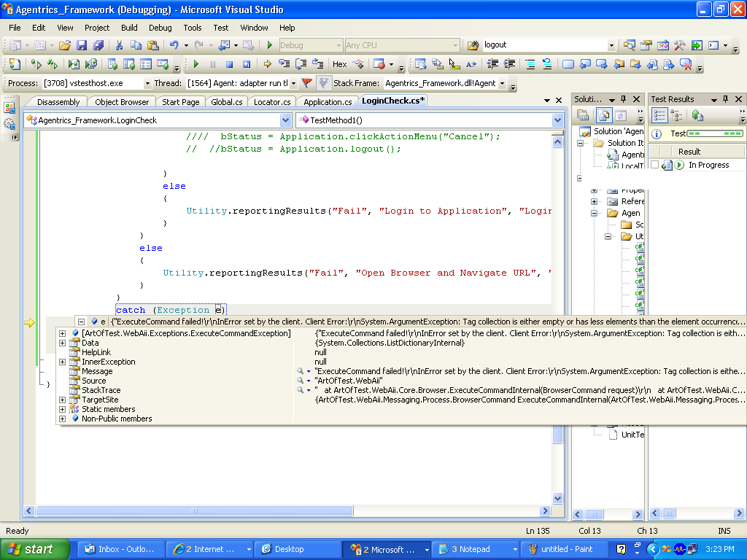This screenshot has height=560, width=747.
Task: Click Show All Files in Solution Explorer
Action: tap(604, 115)
